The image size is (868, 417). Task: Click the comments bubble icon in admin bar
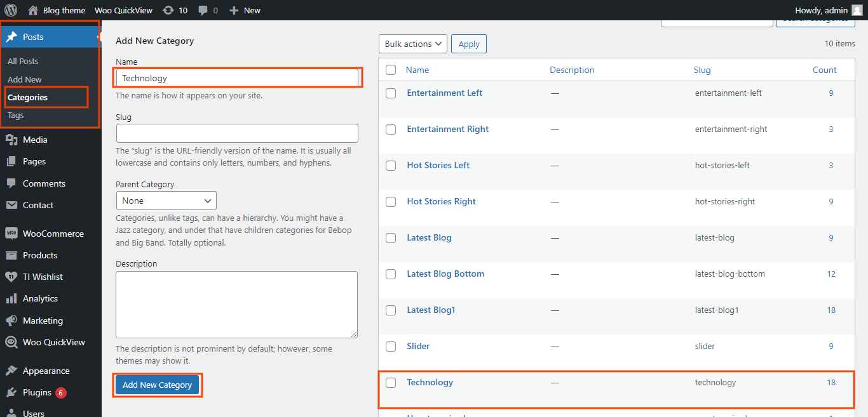[x=203, y=10]
